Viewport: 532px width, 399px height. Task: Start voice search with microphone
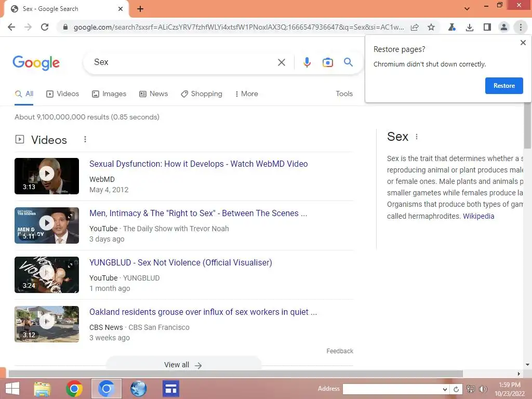pyautogui.click(x=307, y=62)
